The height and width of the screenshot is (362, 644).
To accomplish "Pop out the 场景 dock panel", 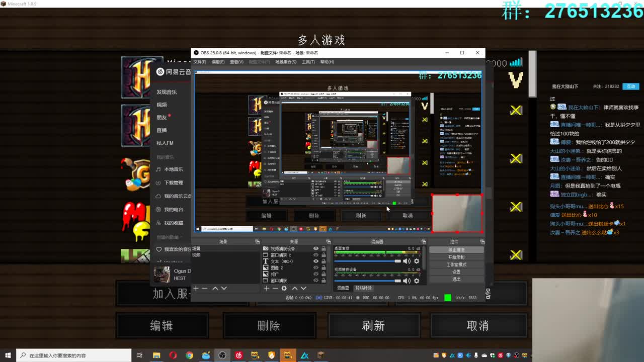I will click(x=257, y=242).
